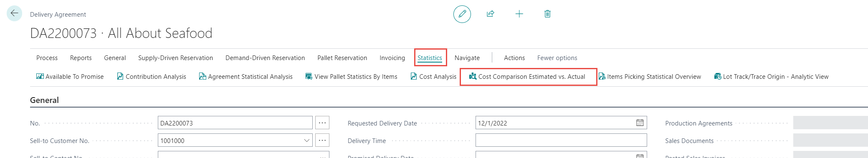Click the Delivery Time input field
The image size is (868, 158).
(x=561, y=140)
